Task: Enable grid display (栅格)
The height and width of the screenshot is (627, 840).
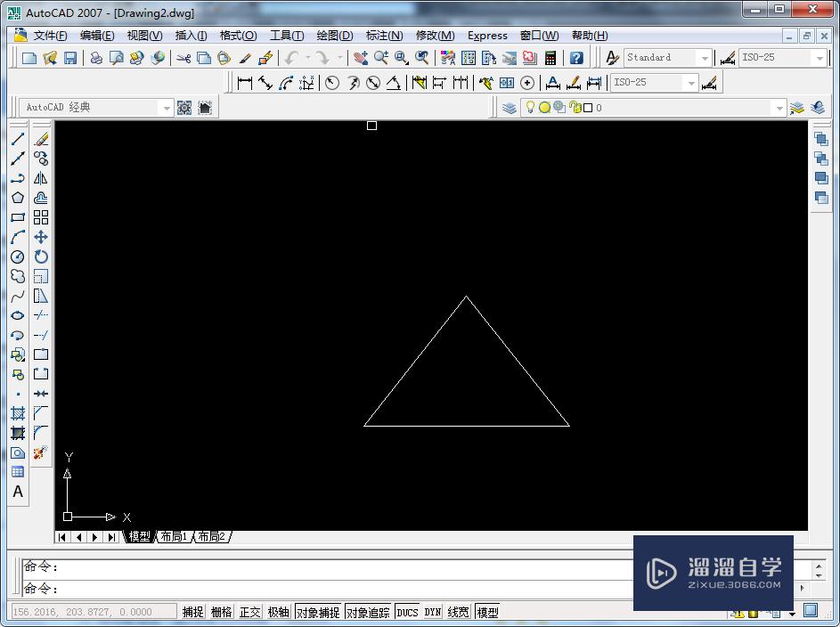Action: point(221,611)
